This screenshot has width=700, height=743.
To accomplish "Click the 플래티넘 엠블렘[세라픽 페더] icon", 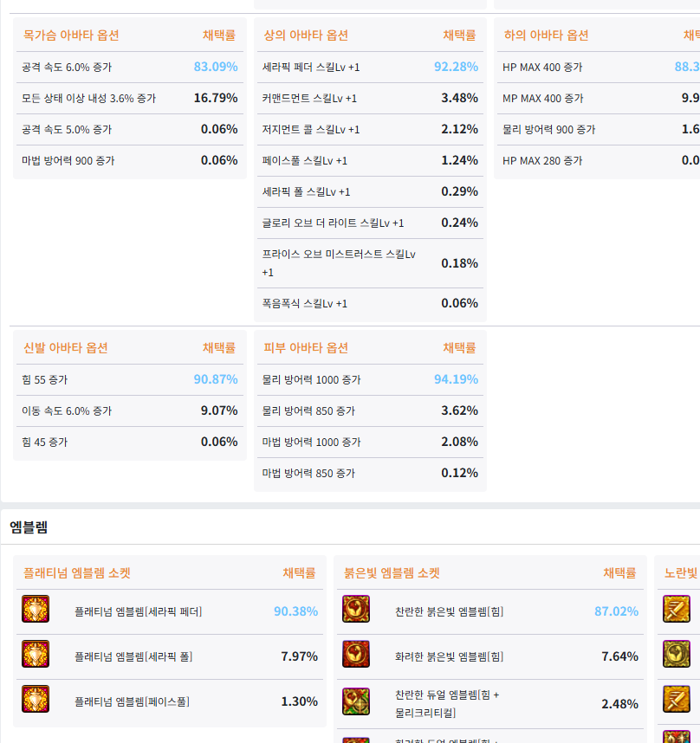I will (36, 609).
